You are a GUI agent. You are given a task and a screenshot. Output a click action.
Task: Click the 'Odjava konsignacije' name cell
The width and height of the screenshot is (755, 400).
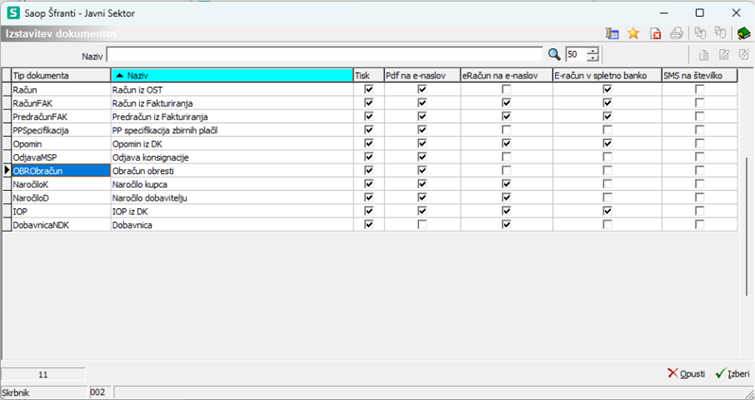coord(232,157)
